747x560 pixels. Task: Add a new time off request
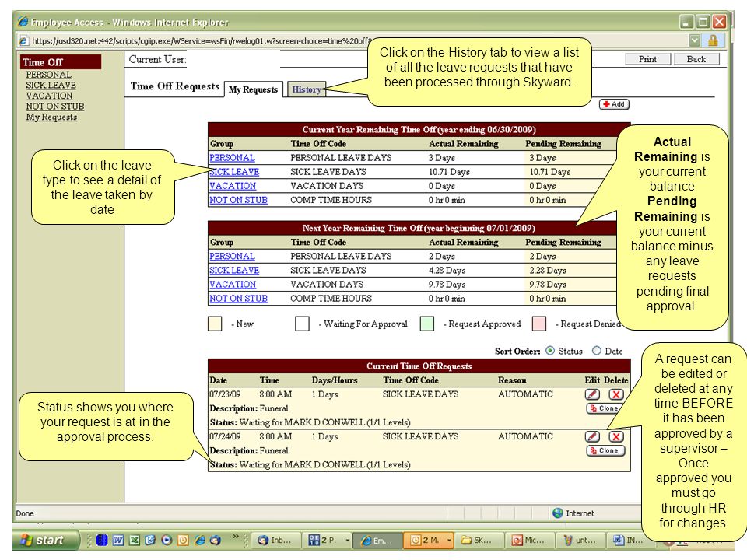(614, 104)
